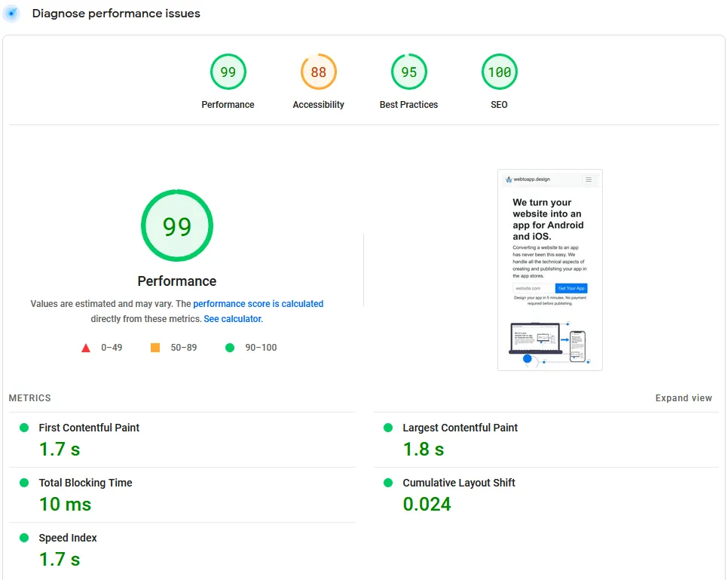This screenshot has width=728, height=580.
Task: Select the Accessibility 88 score gauge
Action: click(318, 72)
